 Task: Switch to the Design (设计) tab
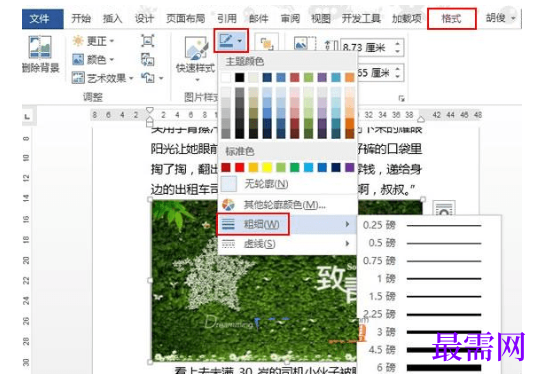(x=144, y=18)
